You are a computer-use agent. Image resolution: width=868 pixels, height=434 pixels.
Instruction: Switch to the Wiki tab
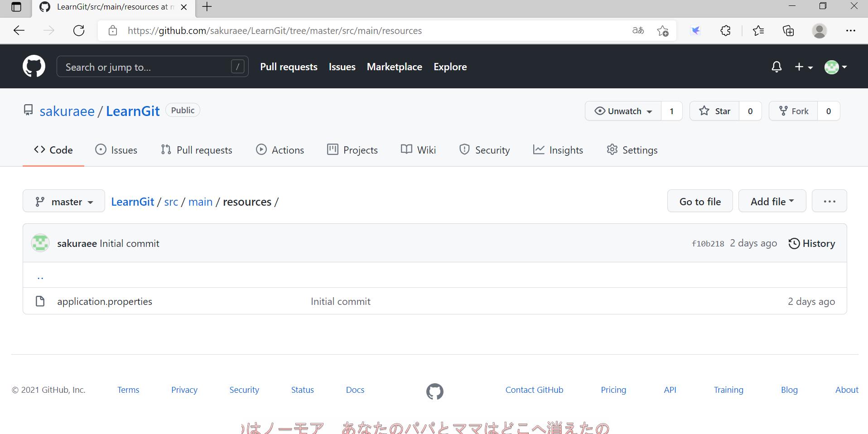pos(418,150)
